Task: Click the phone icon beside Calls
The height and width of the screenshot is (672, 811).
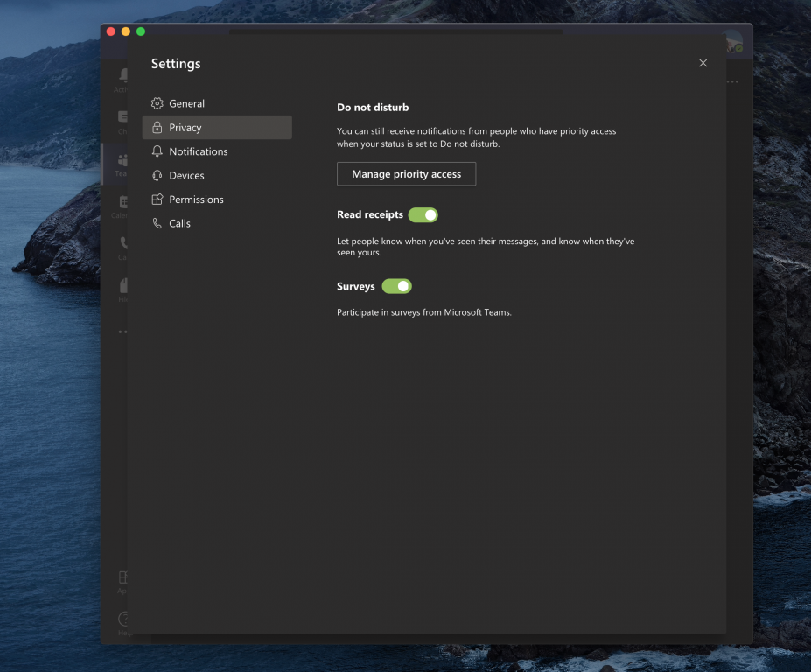Action: pos(157,223)
